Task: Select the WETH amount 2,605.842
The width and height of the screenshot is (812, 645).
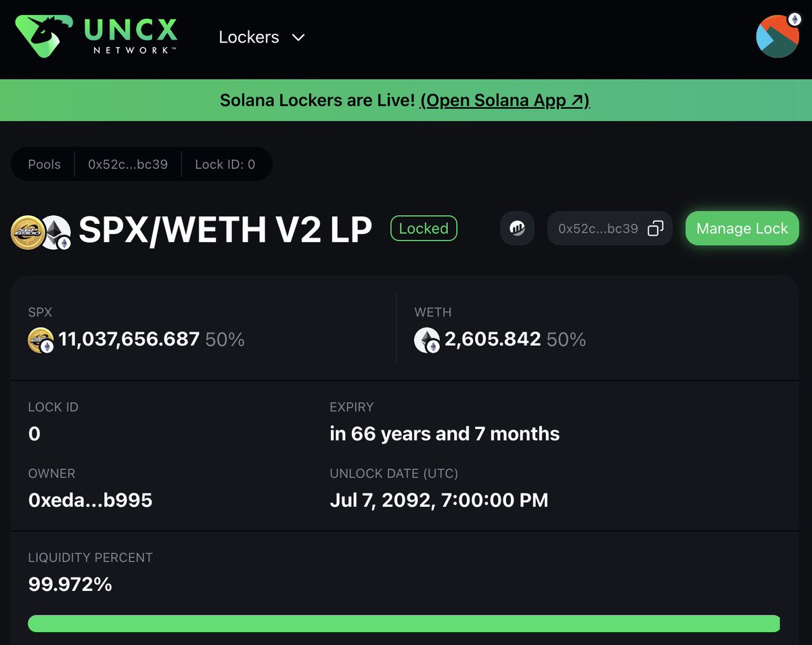Action: [x=493, y=339]
